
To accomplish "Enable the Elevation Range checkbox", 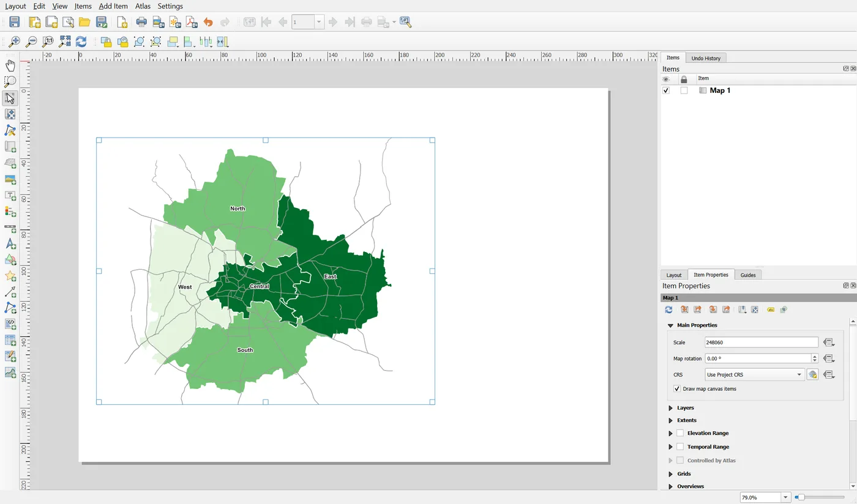I will [680, 433].
